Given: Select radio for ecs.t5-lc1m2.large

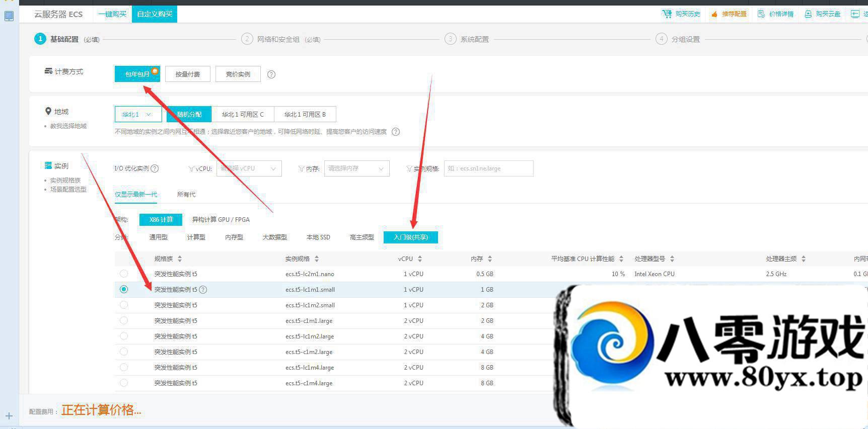Looking at the screenshot, I should (124, 336).
